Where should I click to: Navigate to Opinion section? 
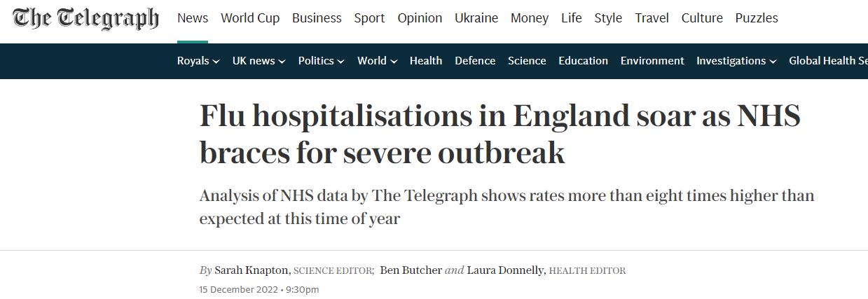(x=420, y=18)
